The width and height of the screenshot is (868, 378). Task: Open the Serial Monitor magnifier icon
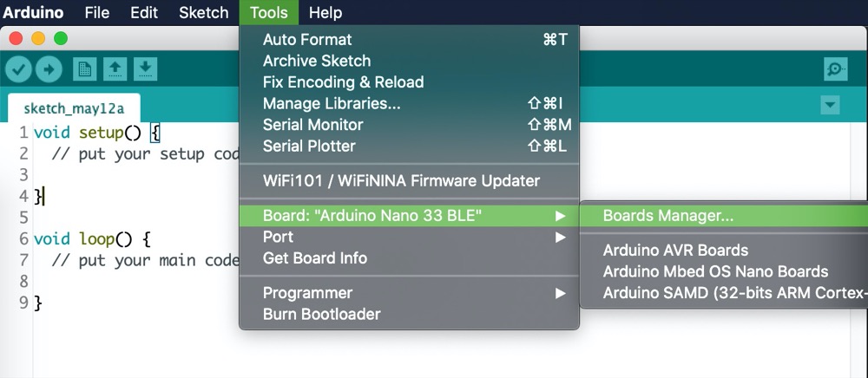point(835,69)
